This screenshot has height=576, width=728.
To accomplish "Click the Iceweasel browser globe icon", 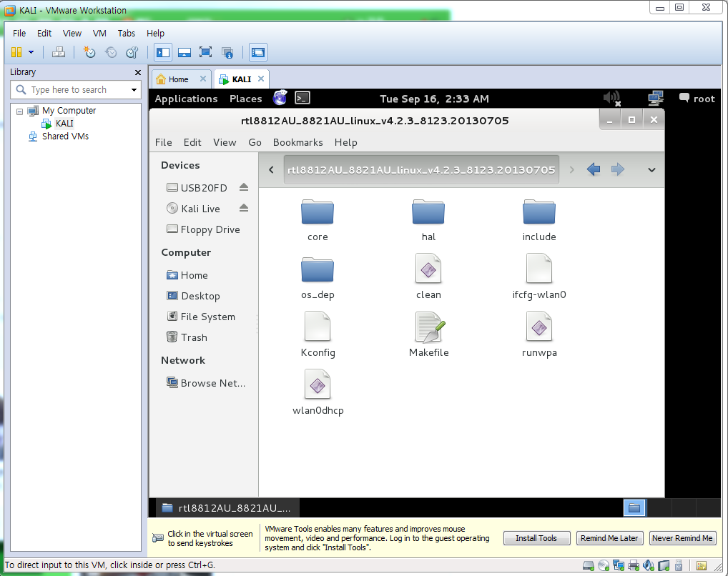I will pos(280,98).
